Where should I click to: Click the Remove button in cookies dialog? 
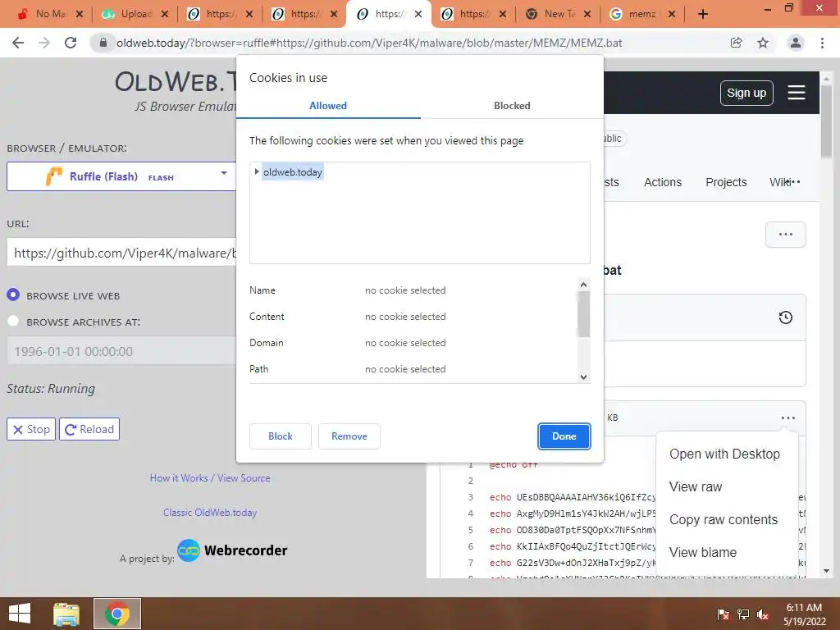pos(349,436)
